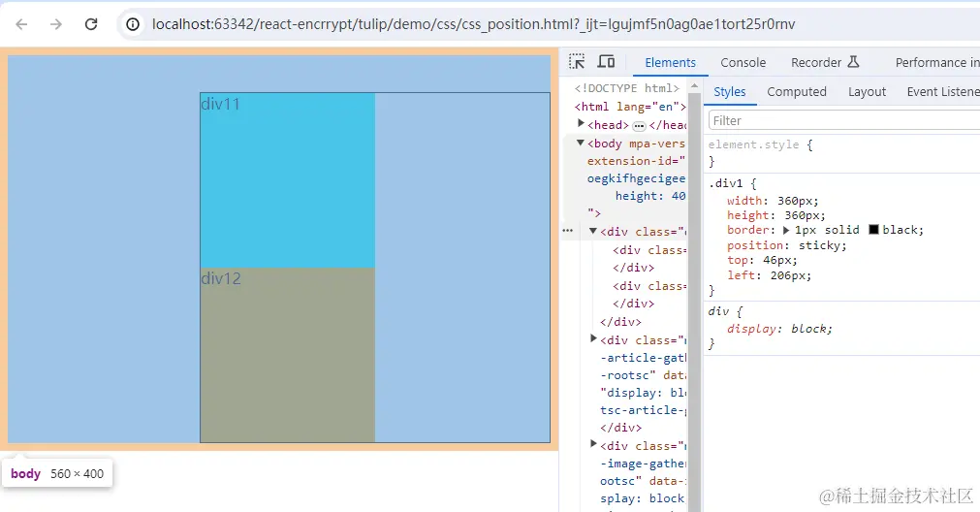Go back using browser back arrow
This screenshot has width=980, height=512.
point(21,24)
